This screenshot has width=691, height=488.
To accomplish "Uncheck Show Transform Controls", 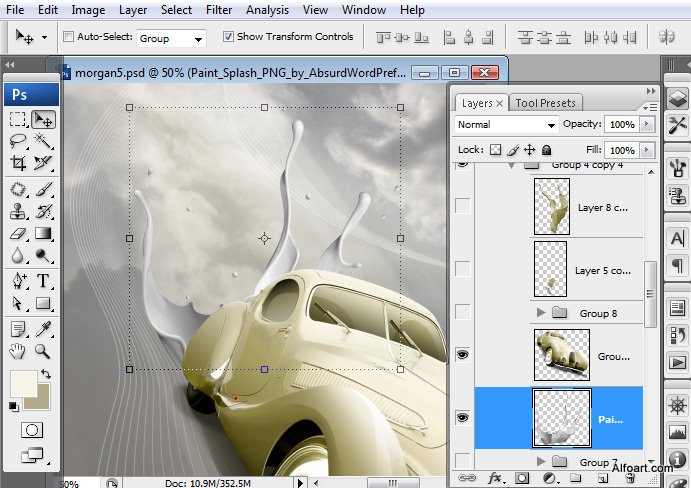I will 228,37.
